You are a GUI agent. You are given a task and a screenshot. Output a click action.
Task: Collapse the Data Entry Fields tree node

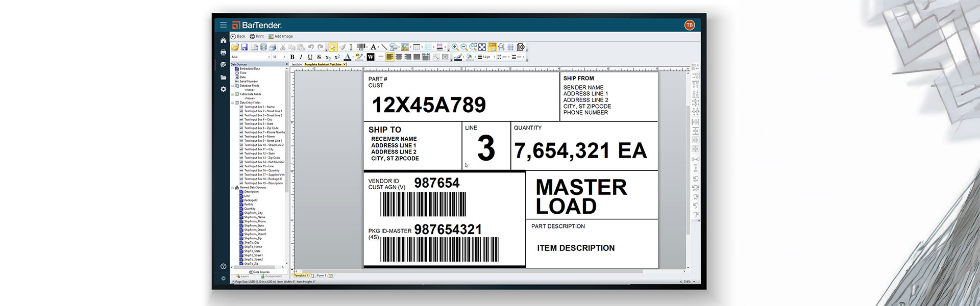point(233,103)
